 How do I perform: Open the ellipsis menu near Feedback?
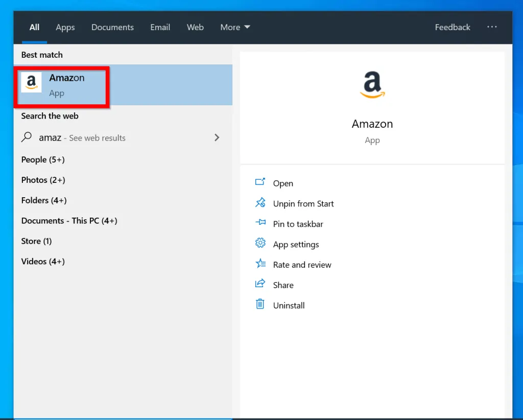pos(492,27)
